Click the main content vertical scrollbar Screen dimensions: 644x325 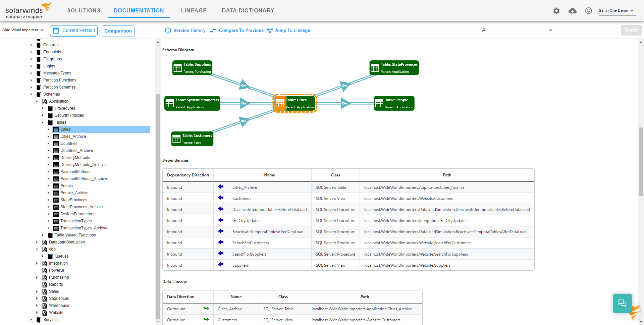[641, 161]
